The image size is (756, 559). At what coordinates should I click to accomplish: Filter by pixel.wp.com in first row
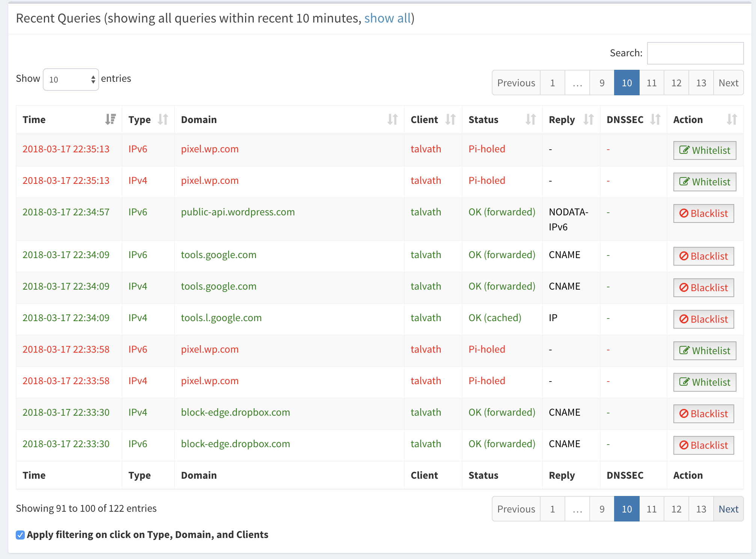point(210,149)
